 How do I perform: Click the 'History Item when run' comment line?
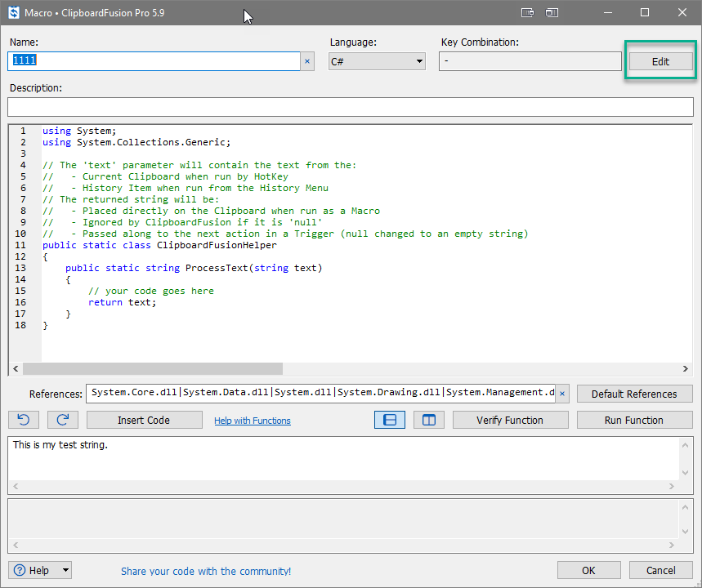pos(186,188)
